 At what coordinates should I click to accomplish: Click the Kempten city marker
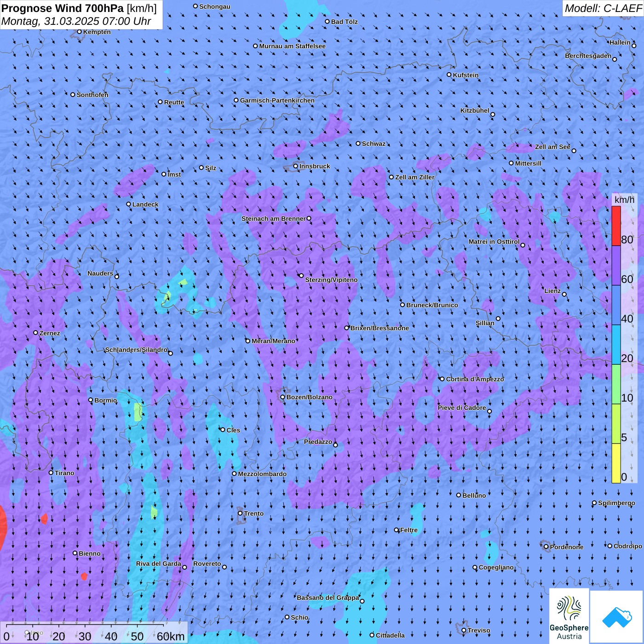[80, 32]
